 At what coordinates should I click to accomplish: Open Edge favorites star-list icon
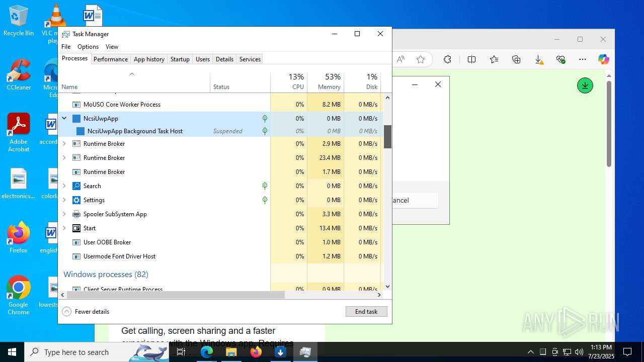point(494,59)
